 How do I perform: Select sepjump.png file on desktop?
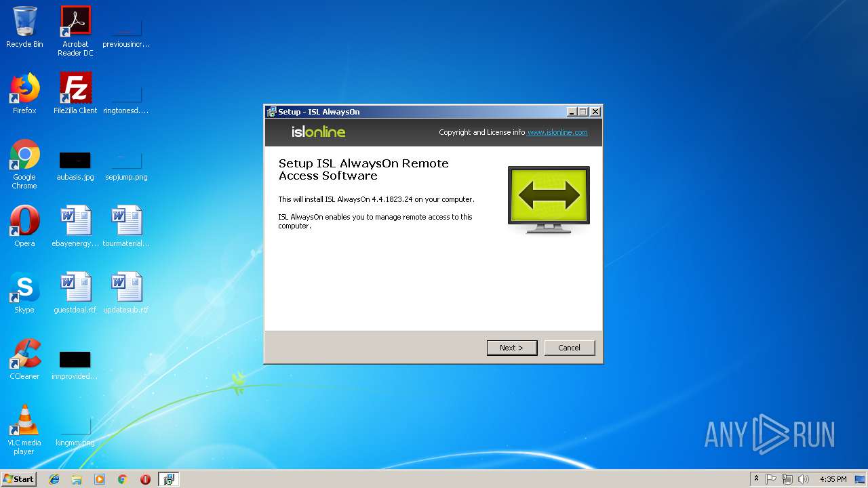tap(126, 166)
